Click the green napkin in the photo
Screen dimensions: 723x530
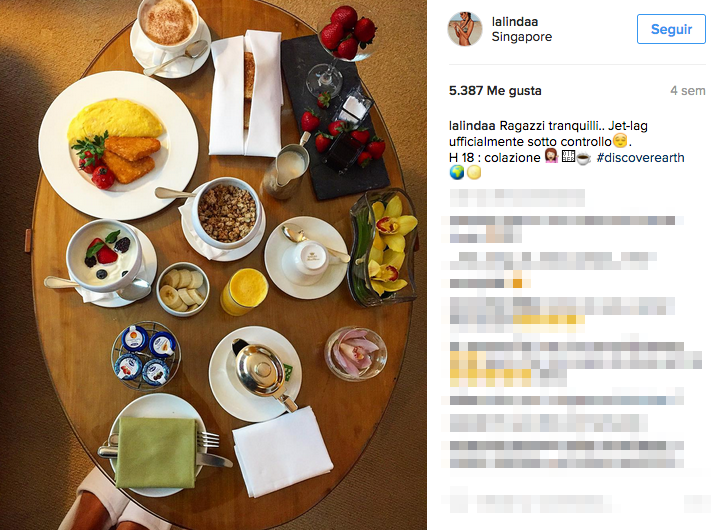[x=157, y=452]
